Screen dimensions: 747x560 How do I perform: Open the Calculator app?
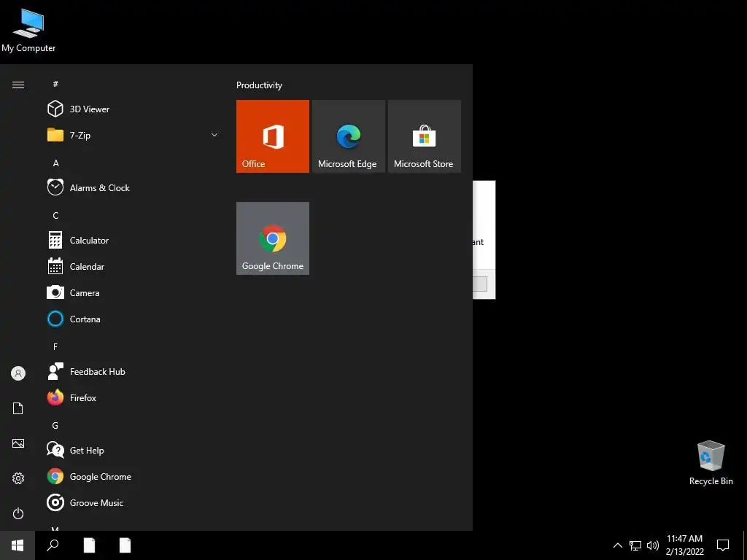tap(133, 241)
